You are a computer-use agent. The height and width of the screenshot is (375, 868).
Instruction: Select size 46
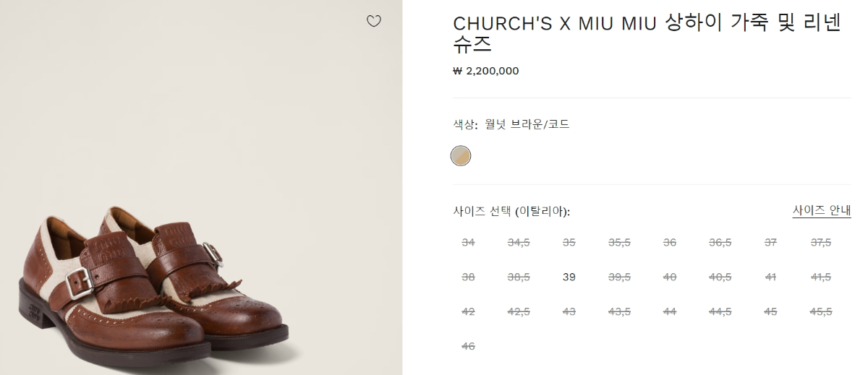pos(468,347)
